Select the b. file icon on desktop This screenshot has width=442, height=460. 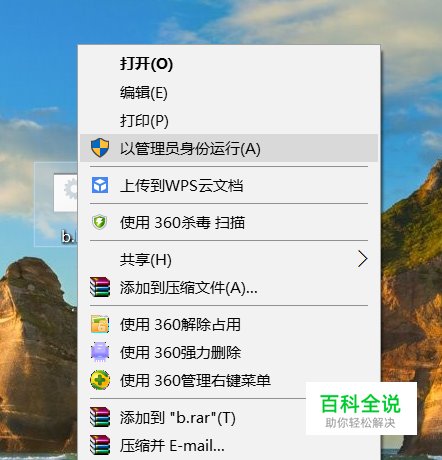pyautogui.click(x=57, y=204)
